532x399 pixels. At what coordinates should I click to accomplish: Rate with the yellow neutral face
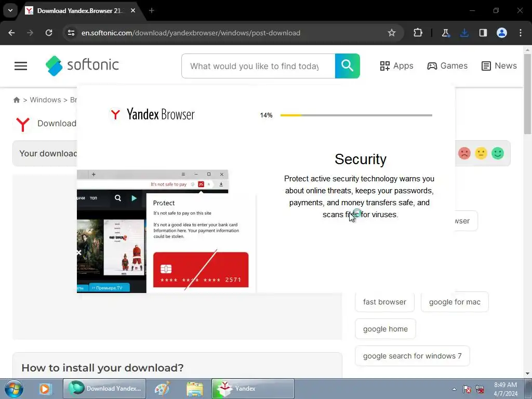[x=481, y=153]
